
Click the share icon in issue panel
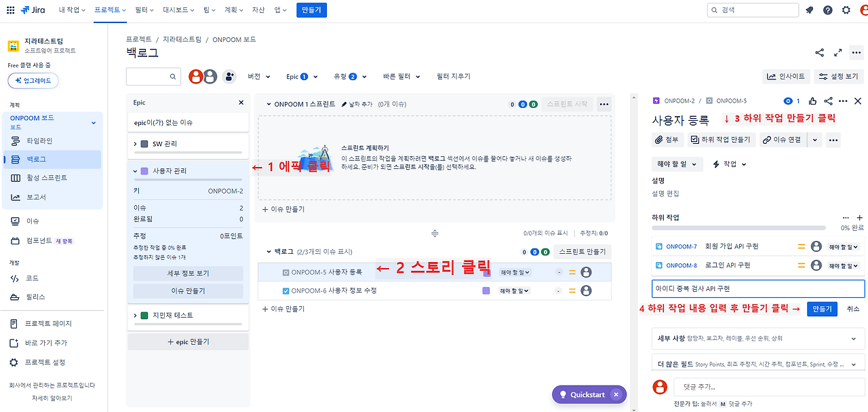(x=828, y=100)
